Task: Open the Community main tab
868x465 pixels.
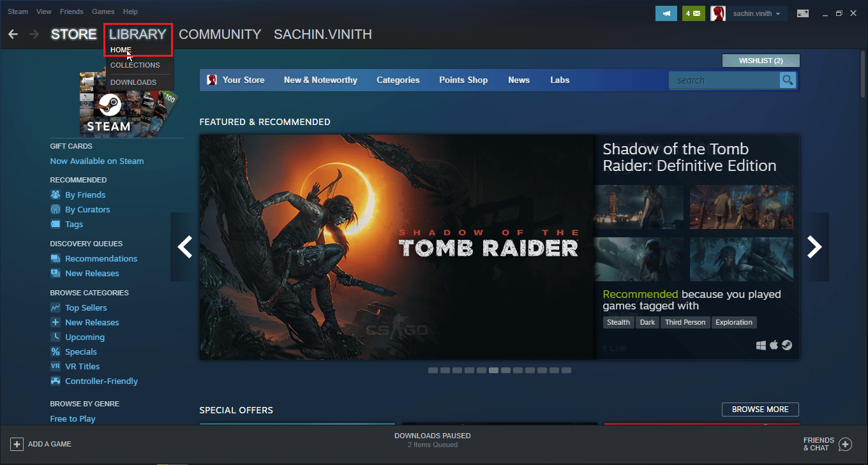Action: (220, 34)
